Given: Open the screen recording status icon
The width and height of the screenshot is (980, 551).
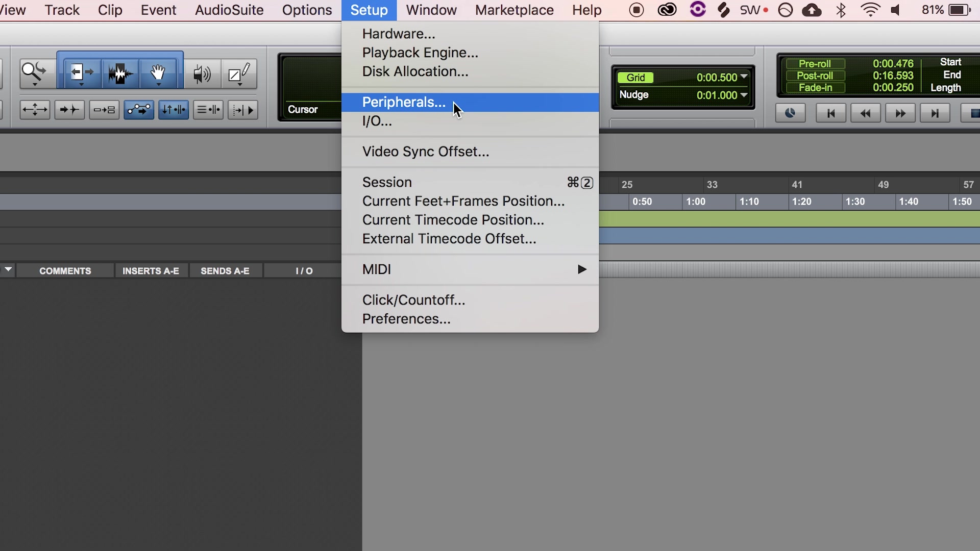Looking at the screenshot, I should pos(636,10).
